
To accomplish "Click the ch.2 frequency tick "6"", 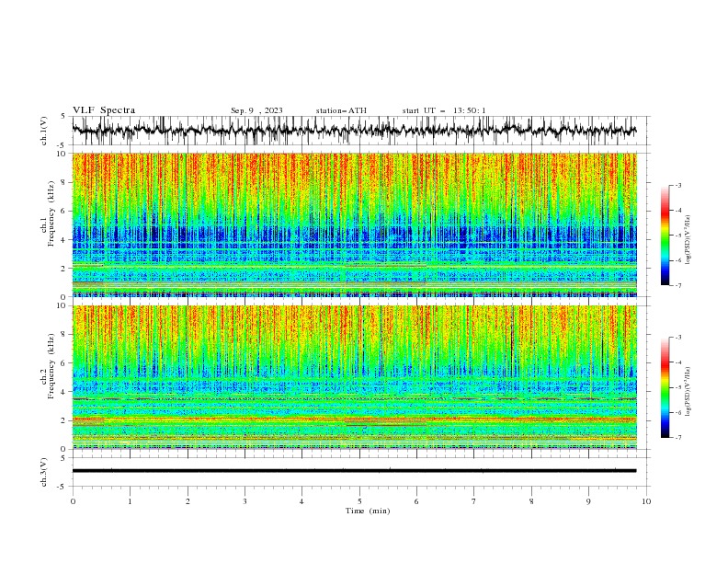I will [x=64, y=363].
